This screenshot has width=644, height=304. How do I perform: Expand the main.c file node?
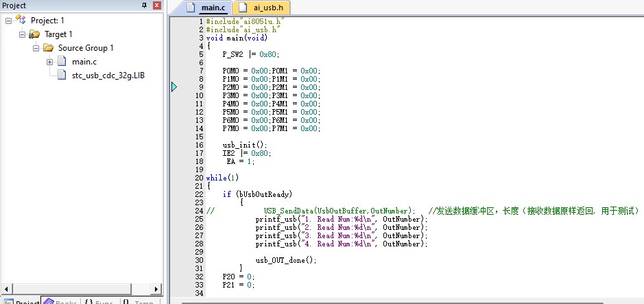click(x=49, y=62)
